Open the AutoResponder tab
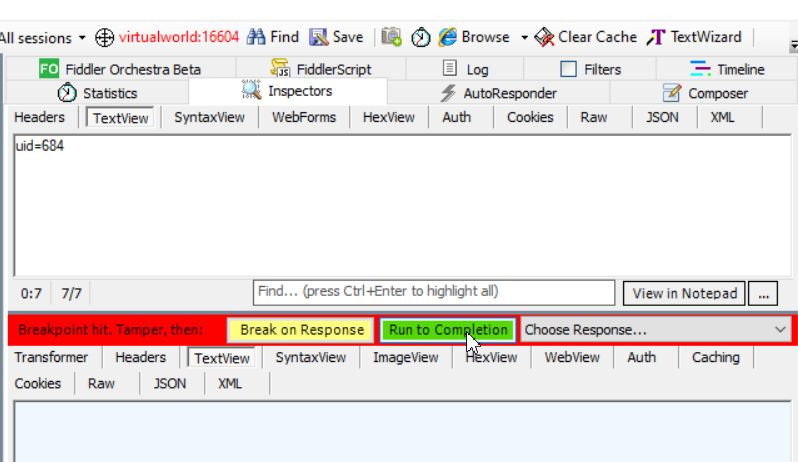The image size is (798, 462). [499, 93]
